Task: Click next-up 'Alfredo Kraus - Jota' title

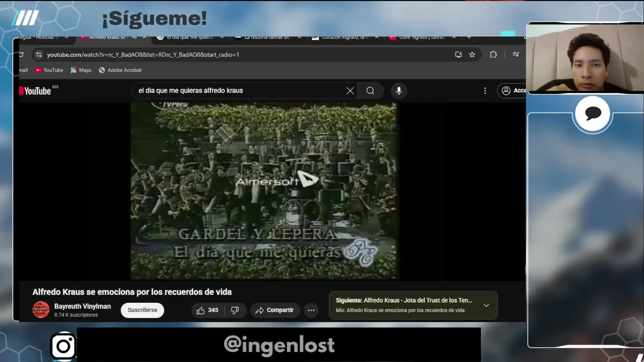Action: pyautogui.click(x=418, y=300)
